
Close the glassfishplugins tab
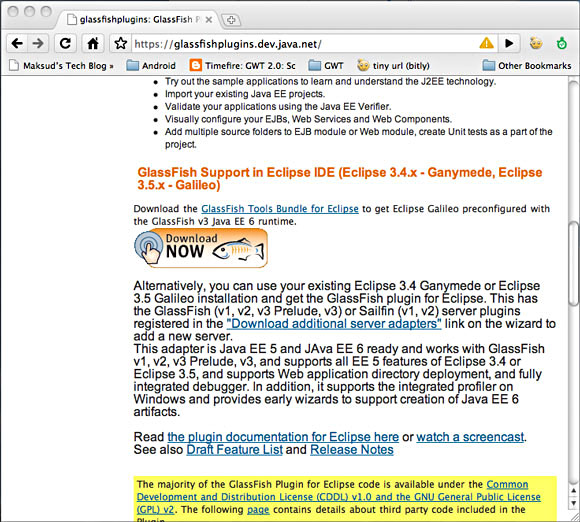pyautogui.click(x=209, y=20)
